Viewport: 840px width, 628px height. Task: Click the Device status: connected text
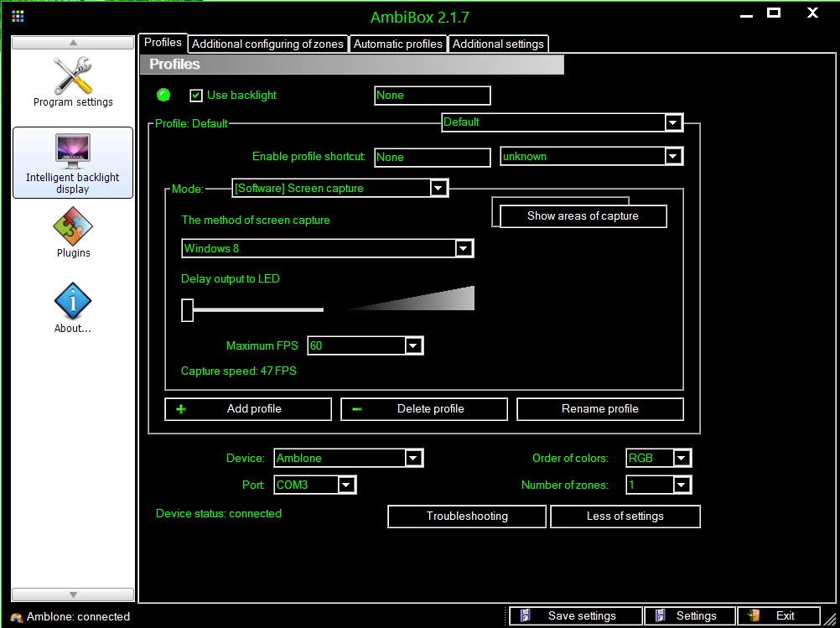pos(219,513)
